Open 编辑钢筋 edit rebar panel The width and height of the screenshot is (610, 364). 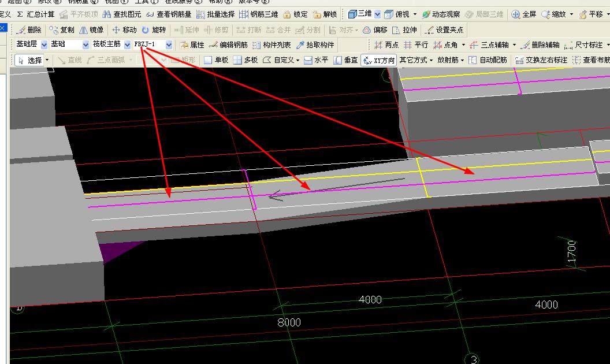click(x=228, y=44)
